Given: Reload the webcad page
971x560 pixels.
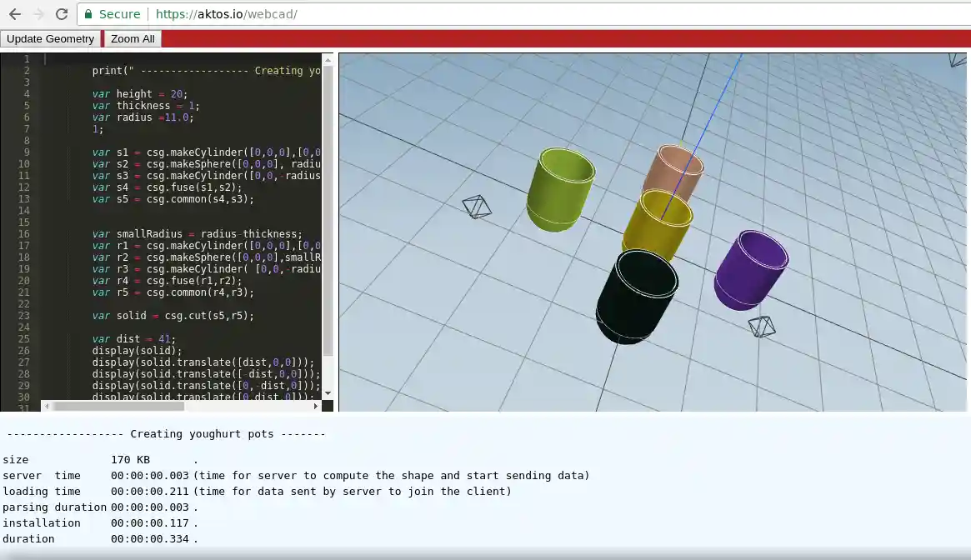Looking at the screenshot, I should [x=61, y=14].
